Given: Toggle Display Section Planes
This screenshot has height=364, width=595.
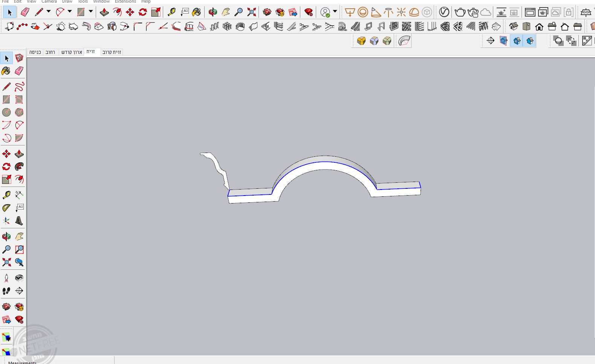Looking at the screenshot, I should pos(504,41).
